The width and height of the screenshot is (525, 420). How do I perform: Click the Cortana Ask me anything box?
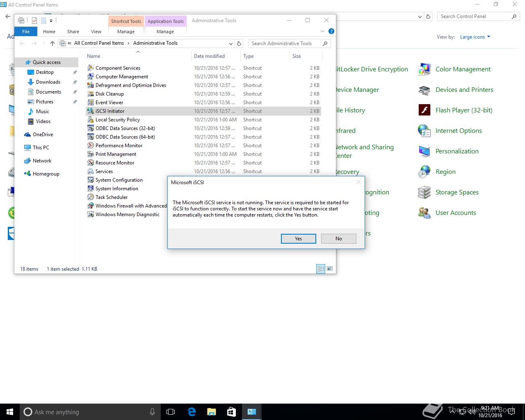pos(90,412)
